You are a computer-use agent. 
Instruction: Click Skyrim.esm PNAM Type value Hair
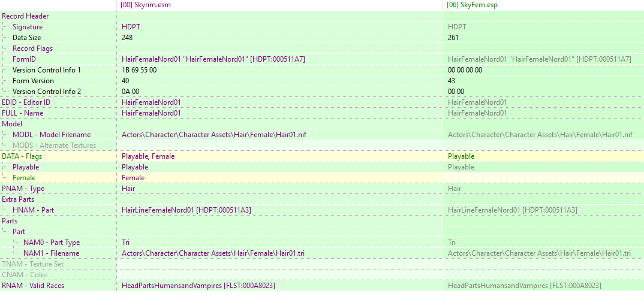pos(128,188)
